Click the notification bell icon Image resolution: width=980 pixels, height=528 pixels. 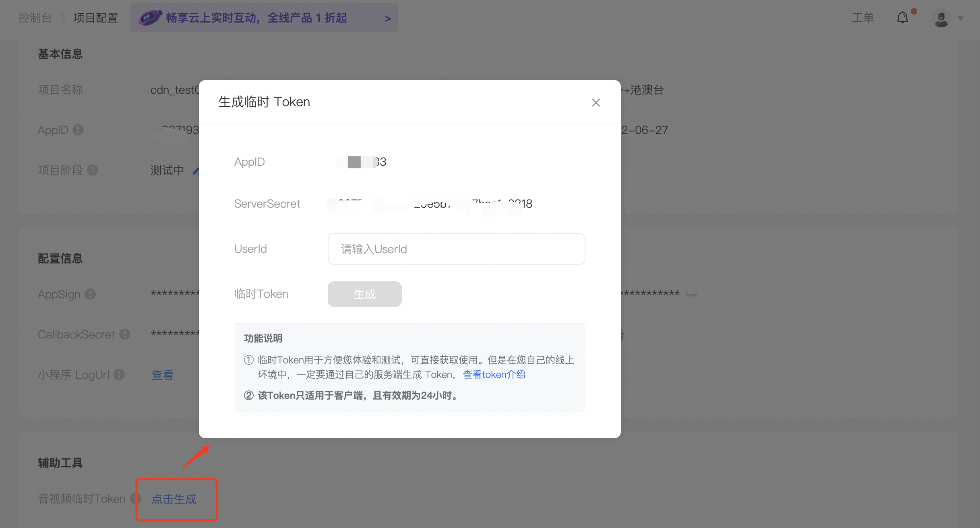tap(902, 18)
